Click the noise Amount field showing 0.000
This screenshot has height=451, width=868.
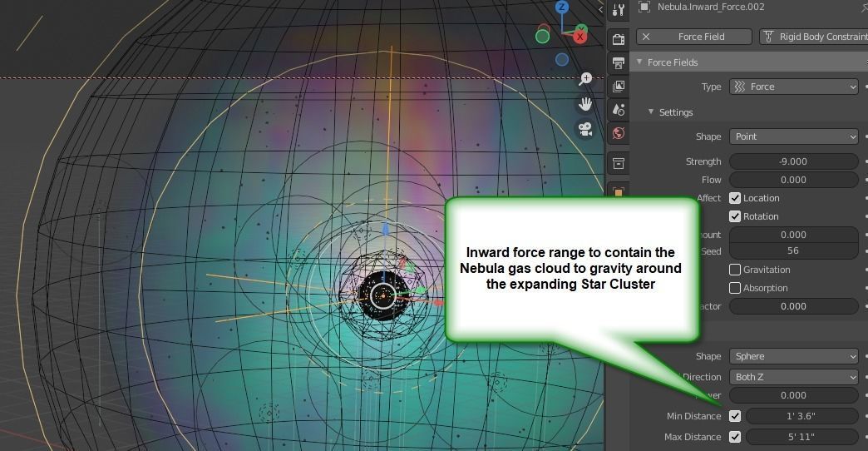(x=794, y=235)
